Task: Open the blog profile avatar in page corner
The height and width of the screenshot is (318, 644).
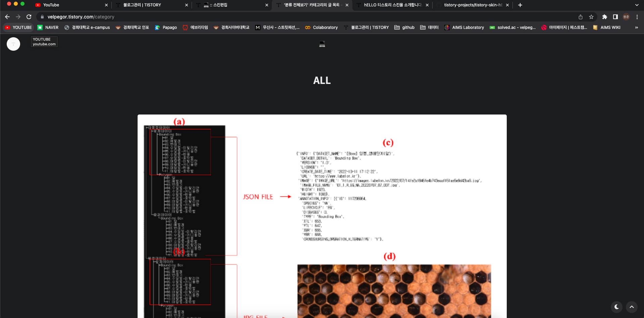Action: pyautogui.click(x=13, y=44)
